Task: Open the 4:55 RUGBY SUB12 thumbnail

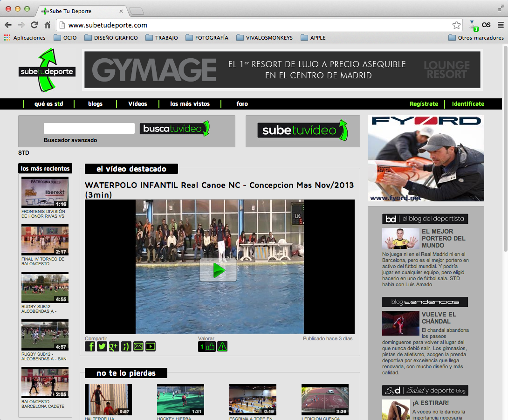Action: (45, 288)
